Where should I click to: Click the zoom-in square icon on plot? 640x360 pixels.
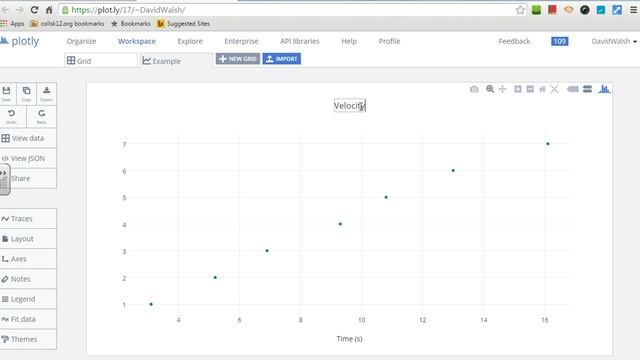click(x=518, y=89)
